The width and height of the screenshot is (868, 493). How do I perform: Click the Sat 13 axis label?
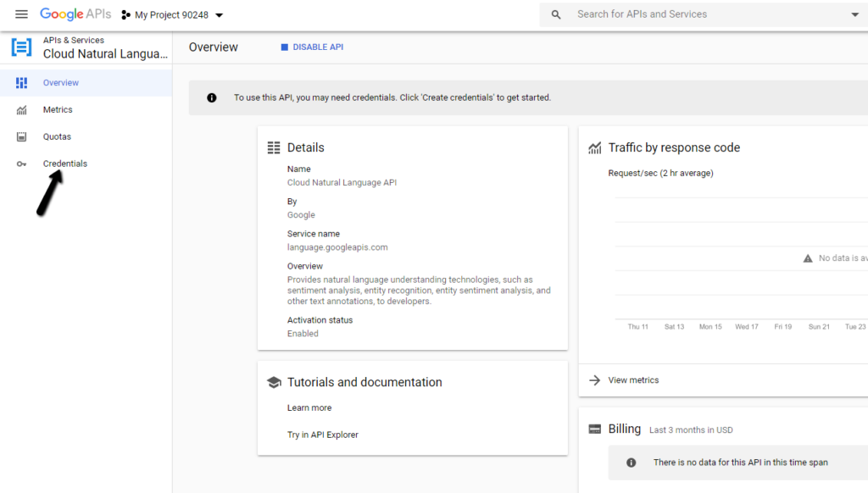coord(674,327)
